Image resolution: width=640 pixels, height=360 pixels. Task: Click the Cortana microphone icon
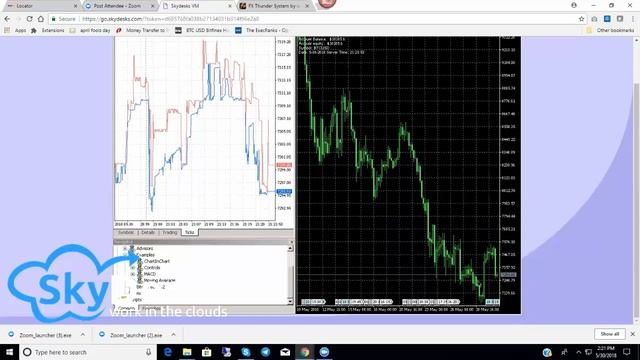point(148,352)
